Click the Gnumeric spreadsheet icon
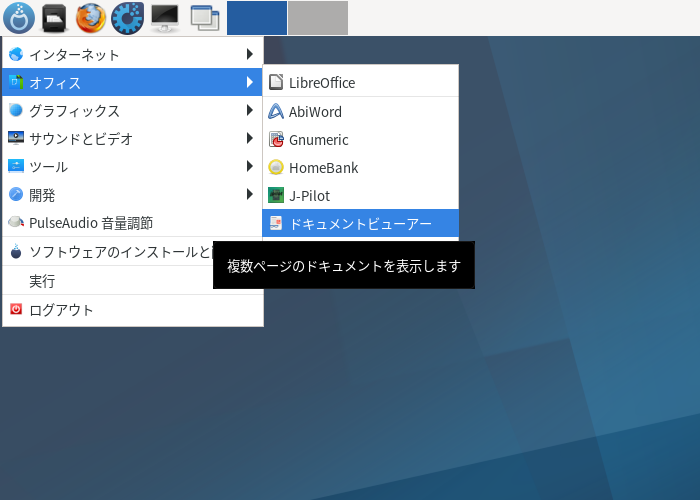 coord(276,139)
